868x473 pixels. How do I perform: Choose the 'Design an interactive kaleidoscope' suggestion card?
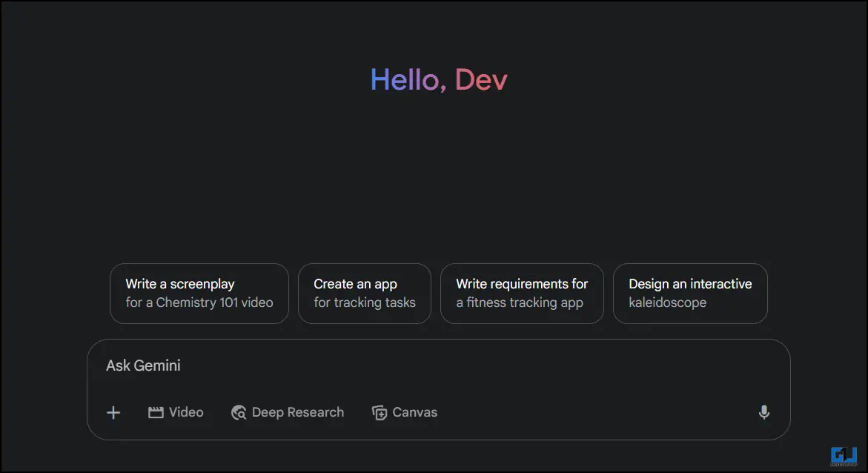click(x=690, y=294)
